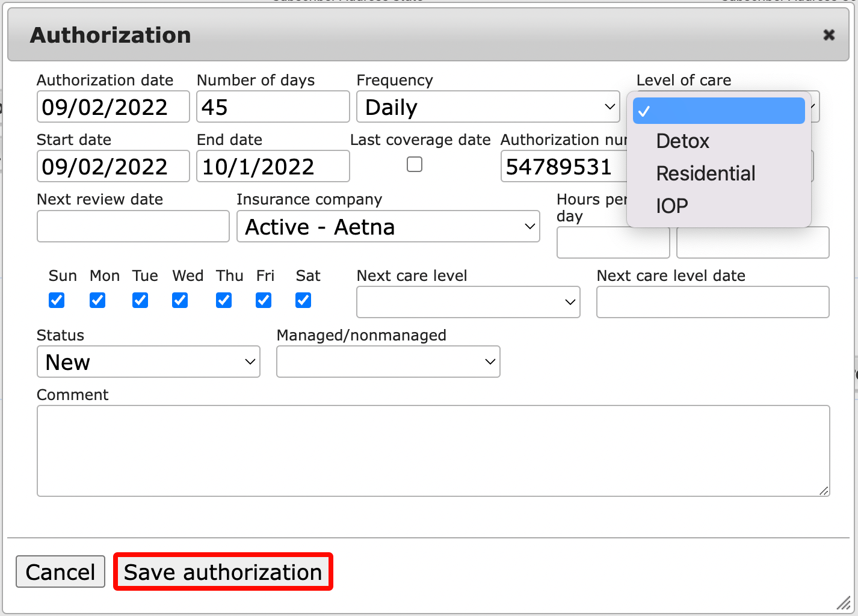Click the Authorization number field
858x616 pixels.
click(x=563, y=167)
